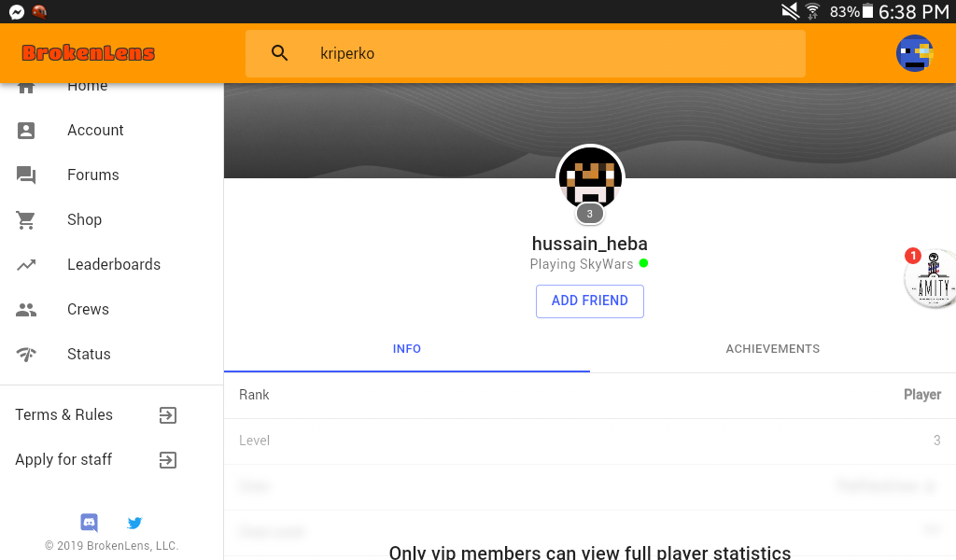Click the 2019 BrokenLens, LLC copyright text

point(112,546)
